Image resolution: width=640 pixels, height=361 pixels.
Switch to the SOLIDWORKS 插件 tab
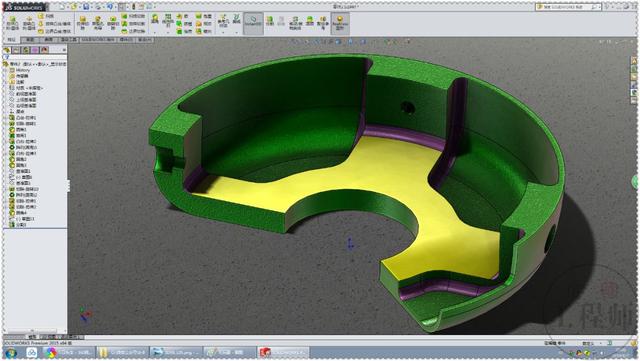pyautogui.click(x=98, y=40)
